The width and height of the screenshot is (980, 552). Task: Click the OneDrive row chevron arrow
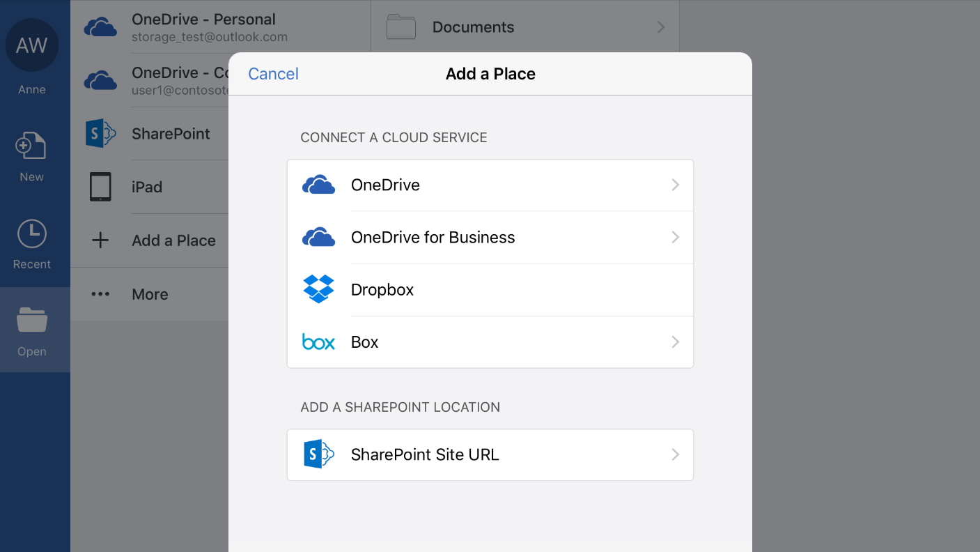[674, 185]
